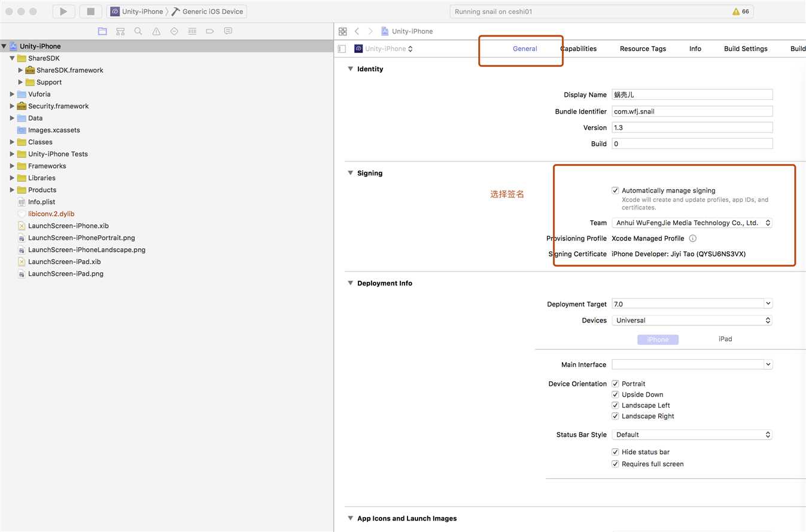Open the Breakpoint navigator
The width and height of the screenshot is (806, 532).
click(x=210, y=31)
